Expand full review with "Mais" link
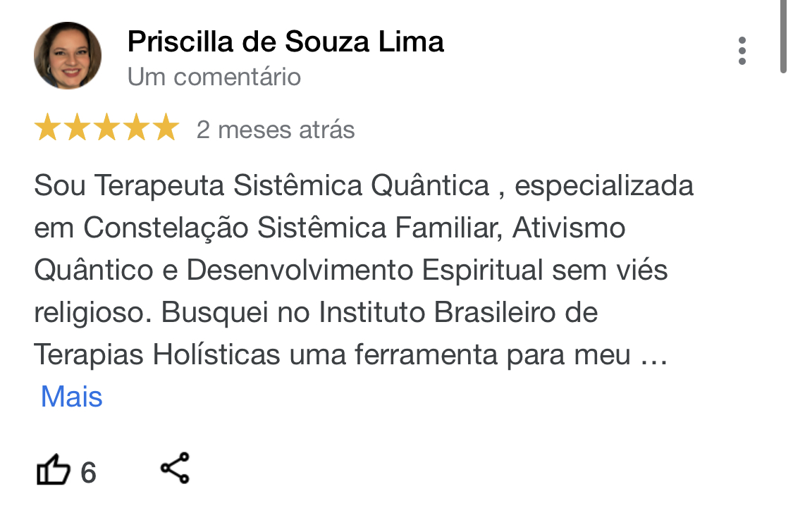 tap(72, 397)
